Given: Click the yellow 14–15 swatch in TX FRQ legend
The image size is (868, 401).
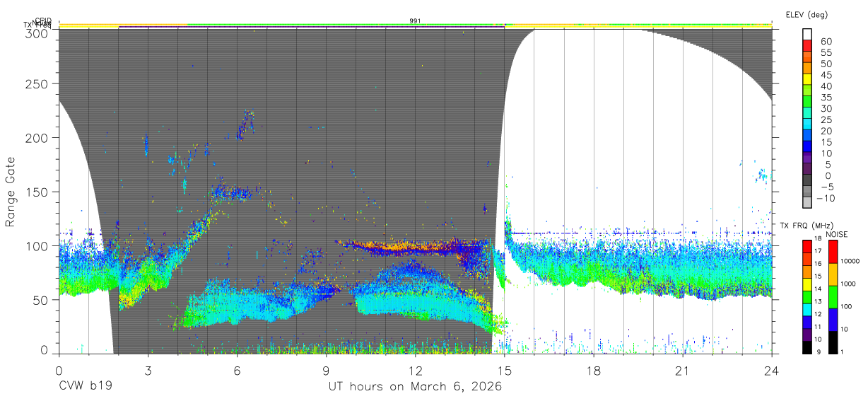Looking at the screenshot, I should [807, 284].
